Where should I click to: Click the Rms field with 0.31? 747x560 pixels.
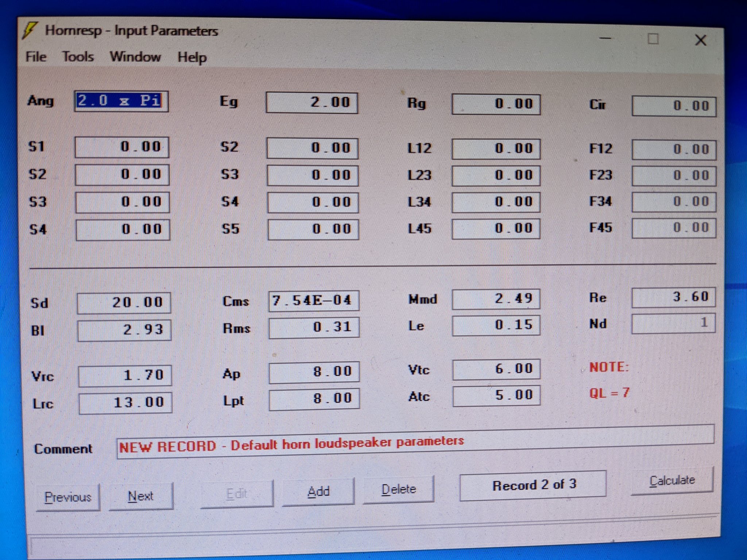314,327
